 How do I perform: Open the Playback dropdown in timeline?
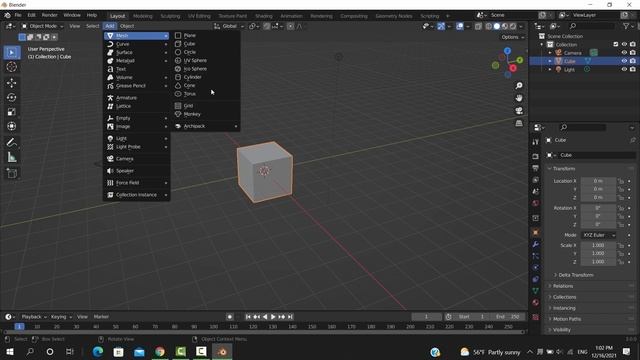point(34,317)
